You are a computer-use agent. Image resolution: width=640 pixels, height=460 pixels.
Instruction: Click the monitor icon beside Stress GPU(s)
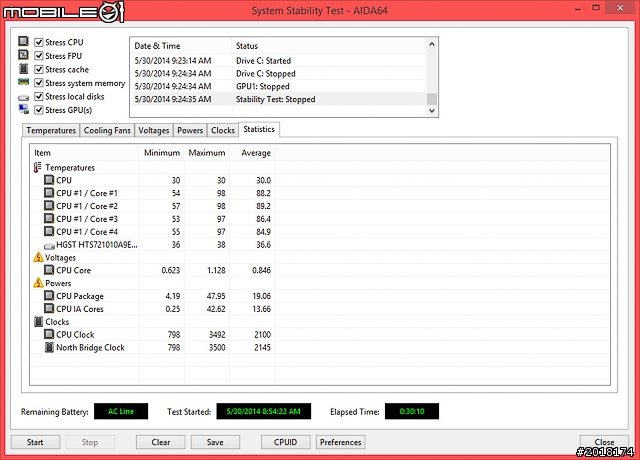click(24, 109)
